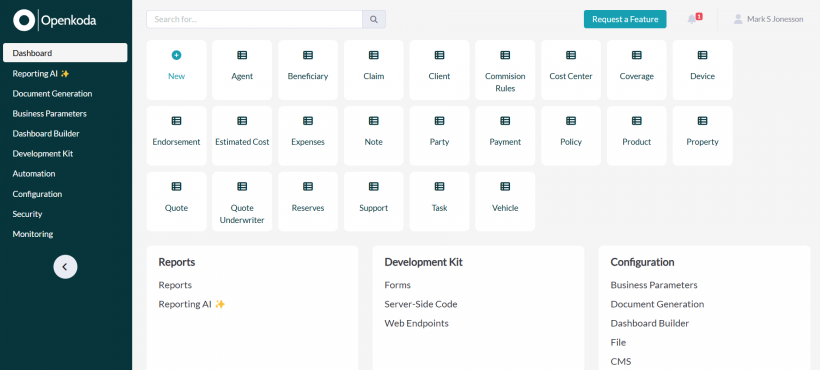Image resolution: width=820 pixels, height=370 pixels.
Task: Open the File link in Configuration panel
Action: coord(618,342)
